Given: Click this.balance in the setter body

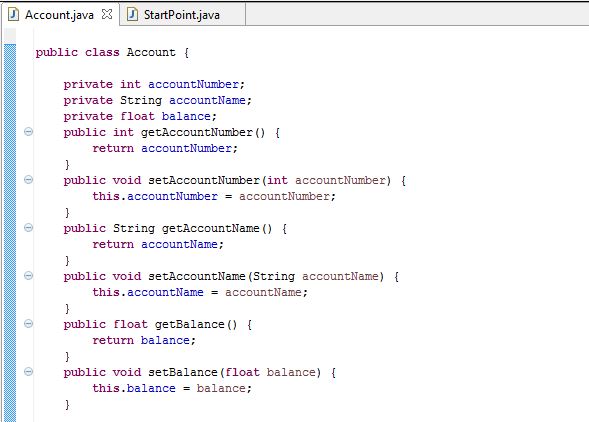Looking at the screenshot, I should [x=134, y=388].
